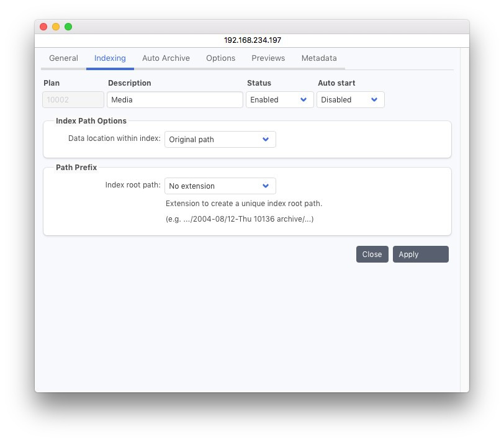Go to the Options tab
Image resolution: width=504 pixels, height=442 pixels.
pos(220,58)
